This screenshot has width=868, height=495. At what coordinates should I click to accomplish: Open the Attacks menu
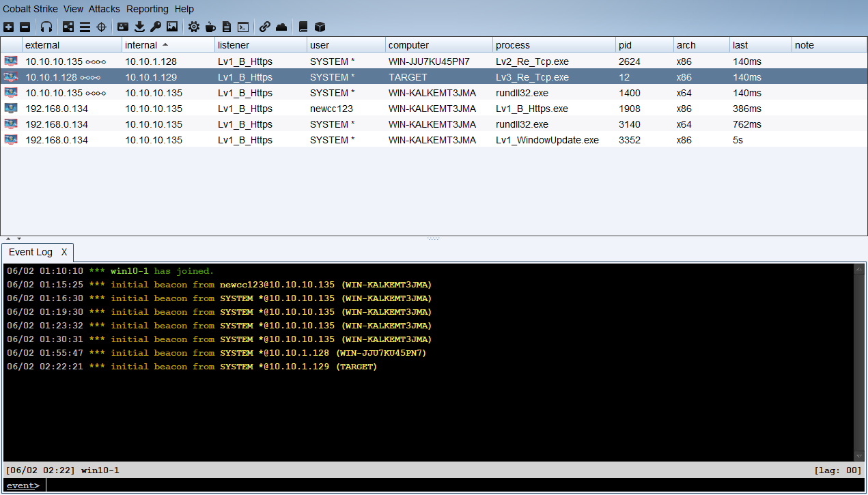click(x=104, y=9)
